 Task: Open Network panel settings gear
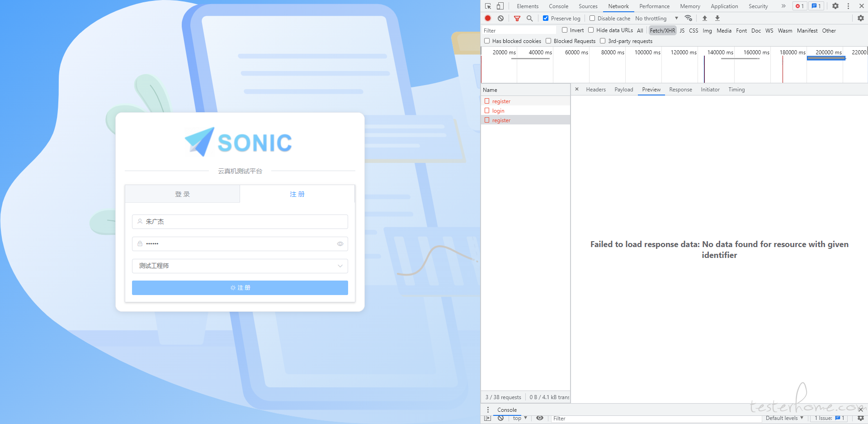[861, 18]
